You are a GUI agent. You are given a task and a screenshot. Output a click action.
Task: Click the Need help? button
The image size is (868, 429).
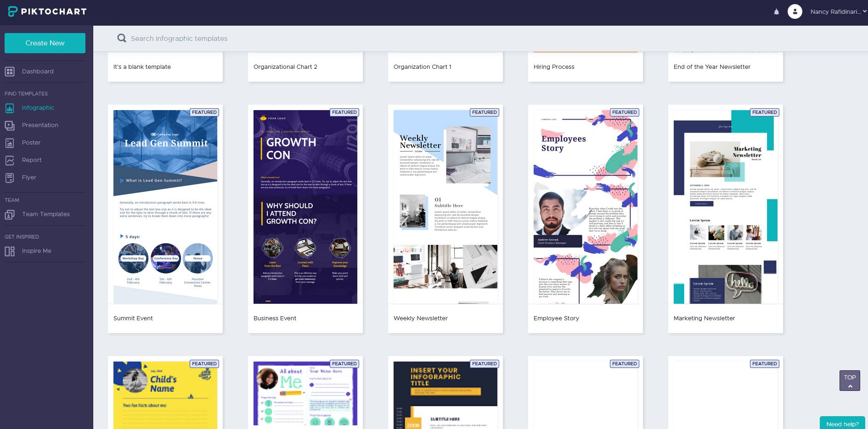[x=842, y=423]
